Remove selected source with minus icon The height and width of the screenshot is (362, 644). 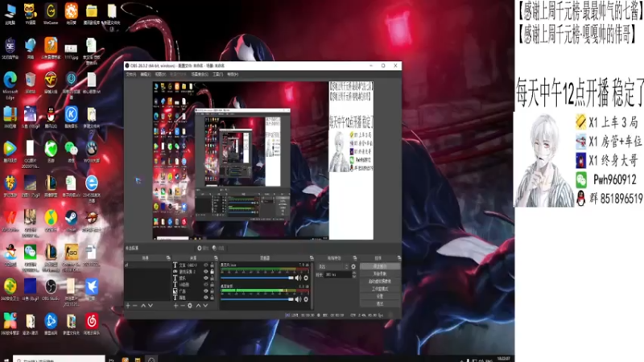(x=183, y=306)
